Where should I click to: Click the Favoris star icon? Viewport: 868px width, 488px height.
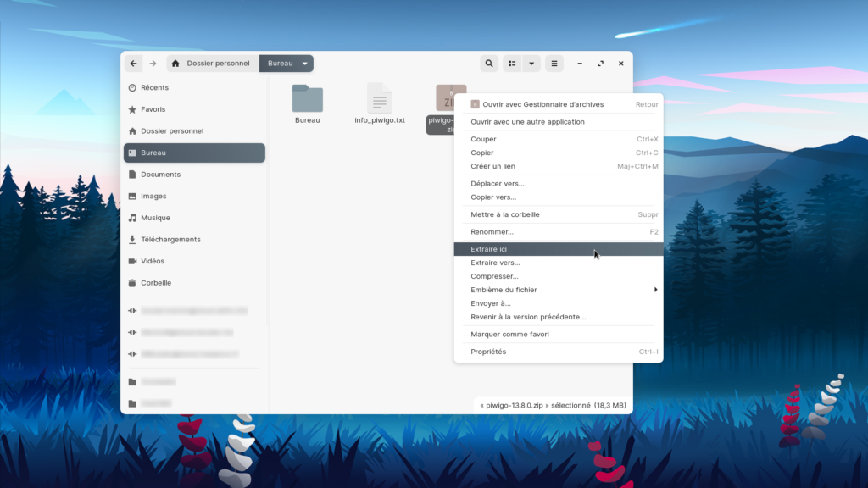132,109
